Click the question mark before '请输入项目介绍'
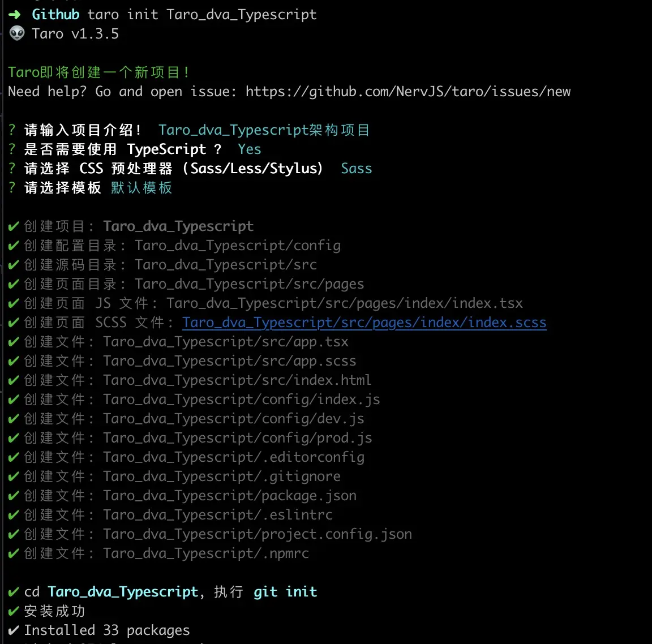Image resolution: width=652 pixels, height=644 pixels. pos(12,130)
